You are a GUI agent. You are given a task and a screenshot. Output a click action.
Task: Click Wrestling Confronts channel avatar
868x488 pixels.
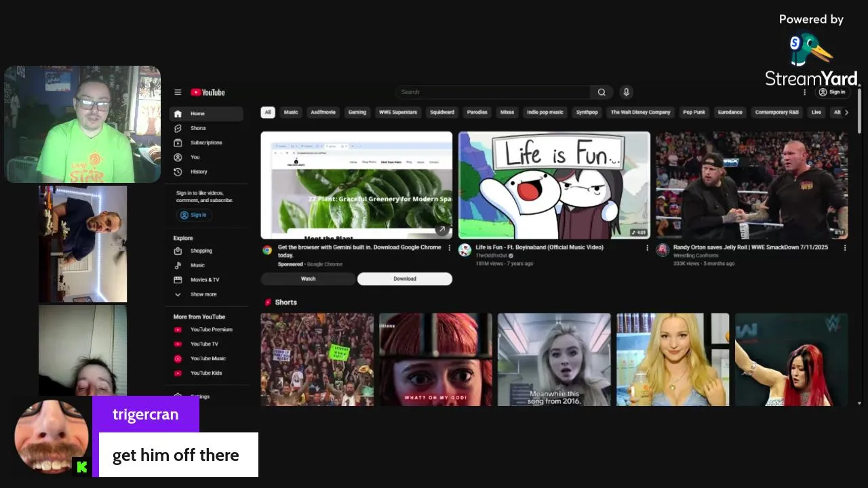coord(663,250)
